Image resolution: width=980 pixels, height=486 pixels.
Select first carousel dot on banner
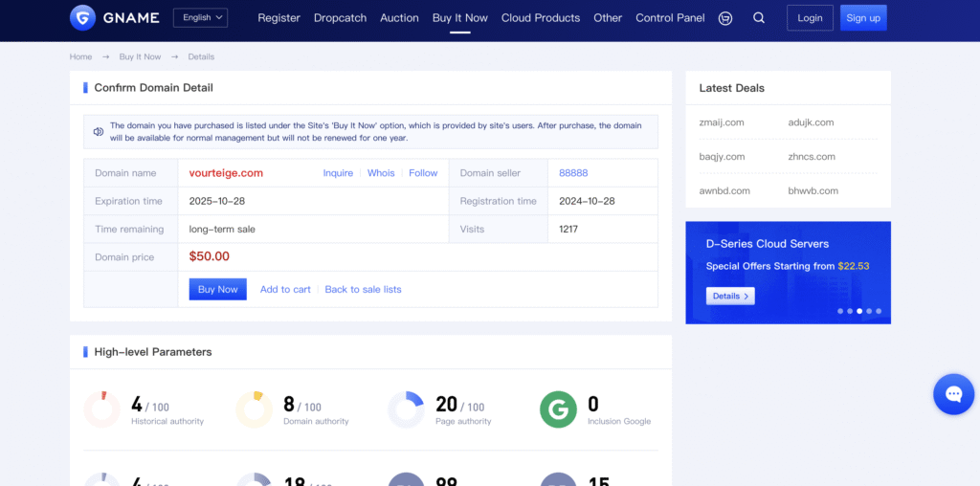(840, 311)
